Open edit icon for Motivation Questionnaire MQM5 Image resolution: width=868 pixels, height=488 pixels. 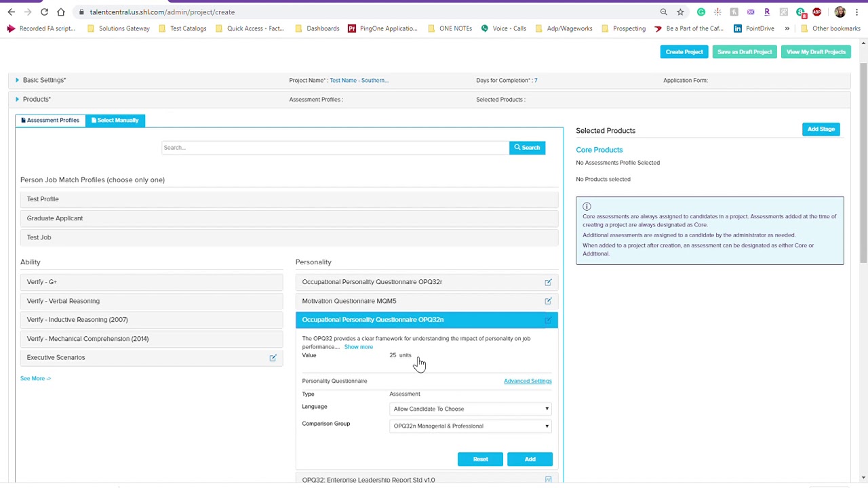point(548,301)
